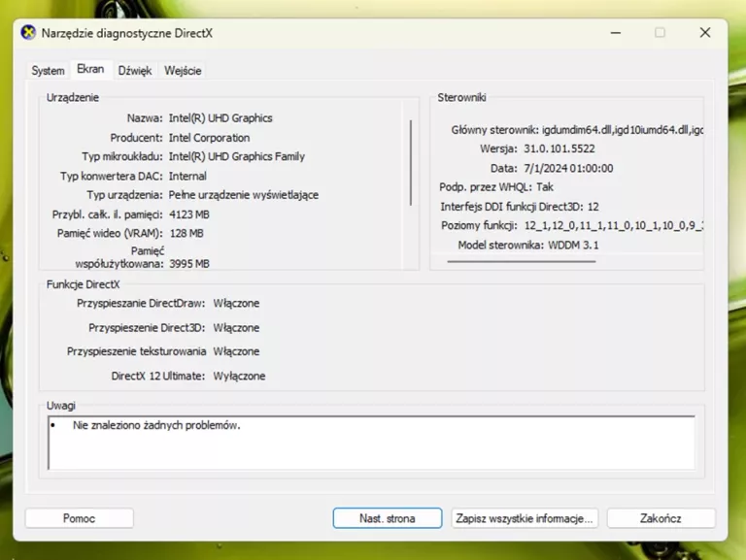Select the device name Intel(R) UHD Graphics

point(220,117)
